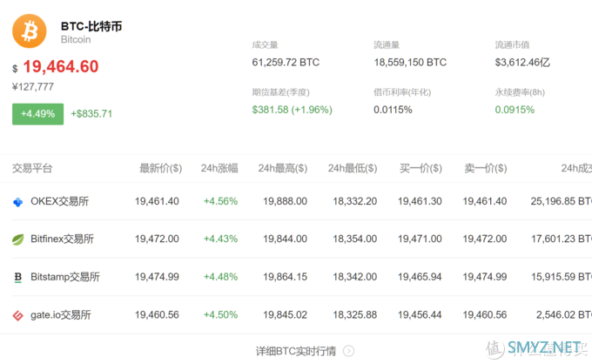Click the 最新价($) column header
Screen dimensions: 592x364
coord(160,168)
